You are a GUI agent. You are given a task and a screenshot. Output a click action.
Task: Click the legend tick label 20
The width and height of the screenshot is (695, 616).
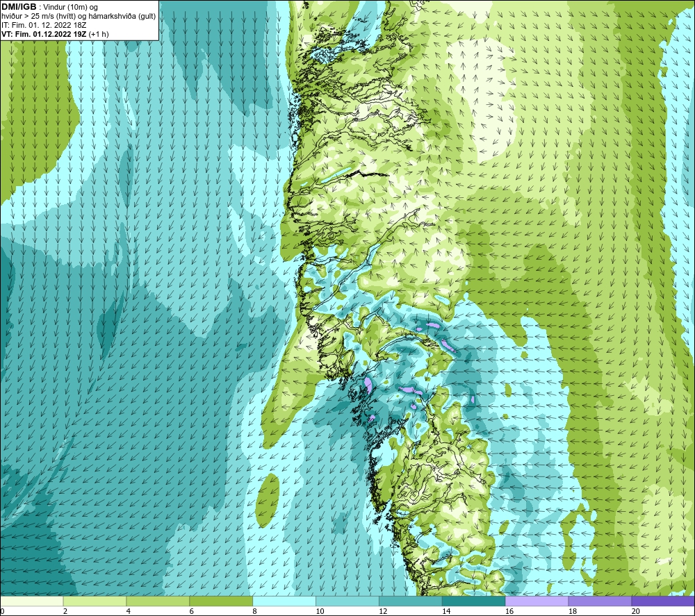636,611
